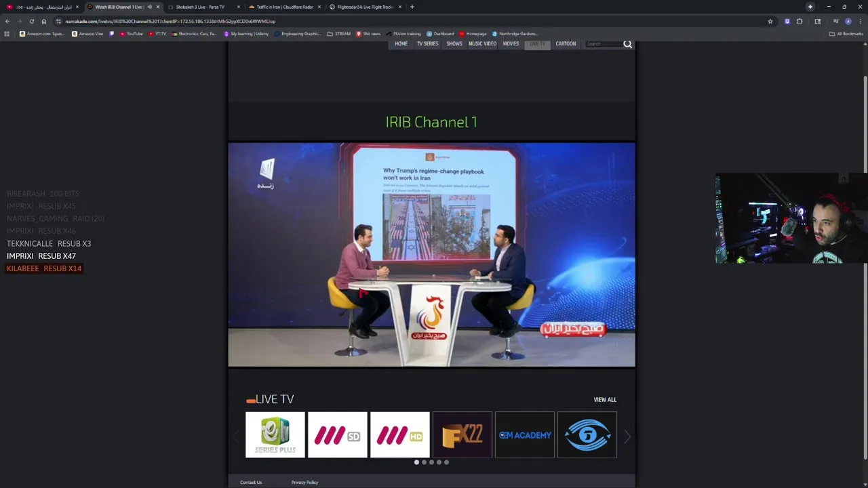
Task: Switch to the Shabakeh 3 Live tab
Action: click(203, 7)
